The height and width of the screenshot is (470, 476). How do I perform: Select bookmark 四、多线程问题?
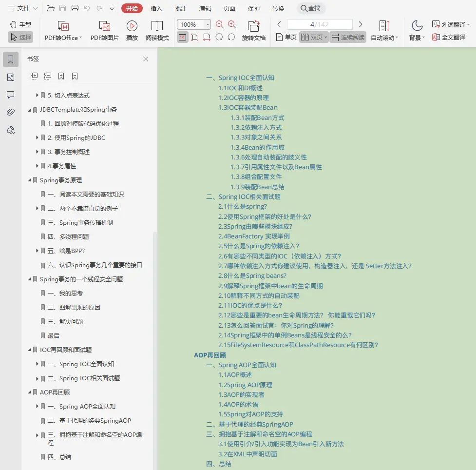click(x=68, y=236)
